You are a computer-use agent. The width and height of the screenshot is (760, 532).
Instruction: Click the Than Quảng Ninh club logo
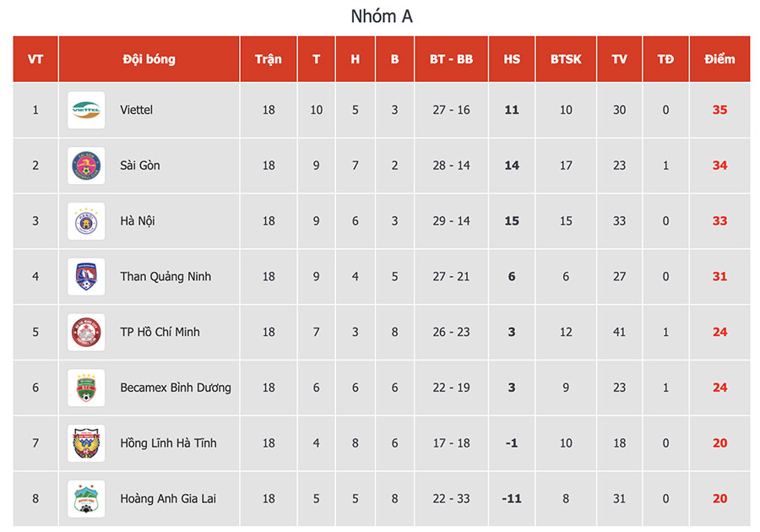pos(86,277)
